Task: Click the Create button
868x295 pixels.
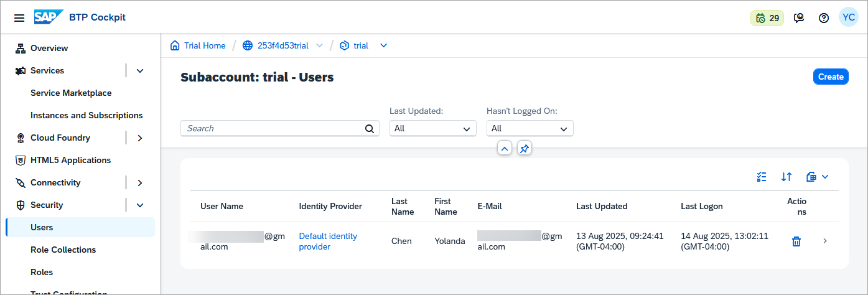Action: coord(831,77)
